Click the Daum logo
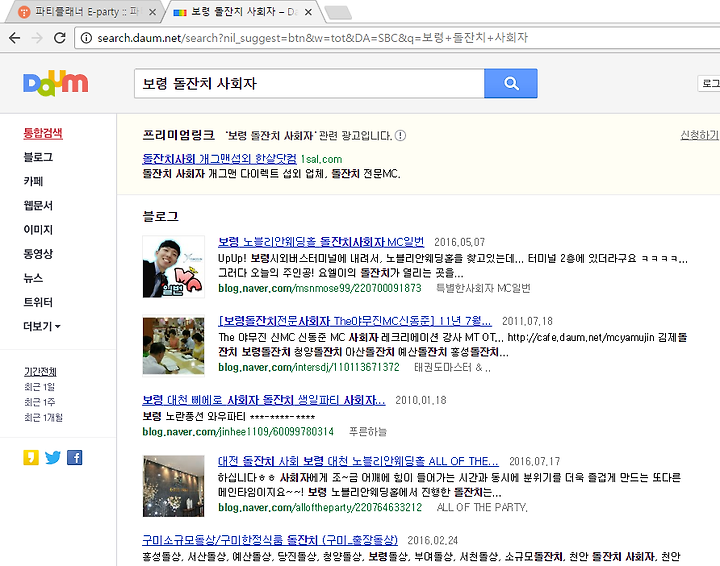Viewport: 720px width, 566px height. 56,83
